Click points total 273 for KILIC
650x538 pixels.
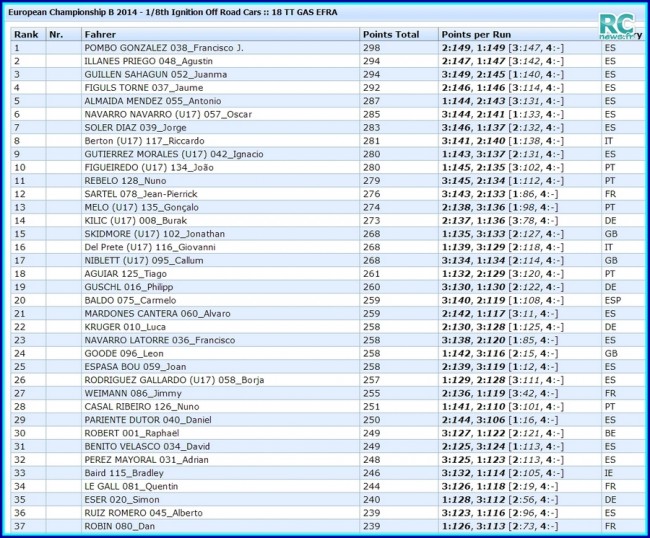371,221
